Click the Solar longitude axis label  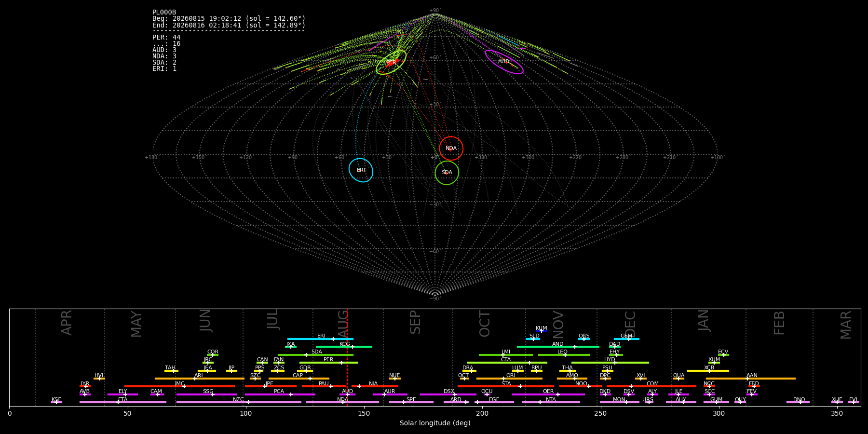[x=435, y=423]
